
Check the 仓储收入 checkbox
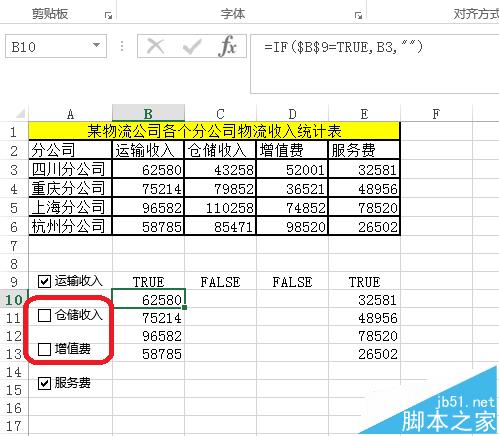click(44, 315)
